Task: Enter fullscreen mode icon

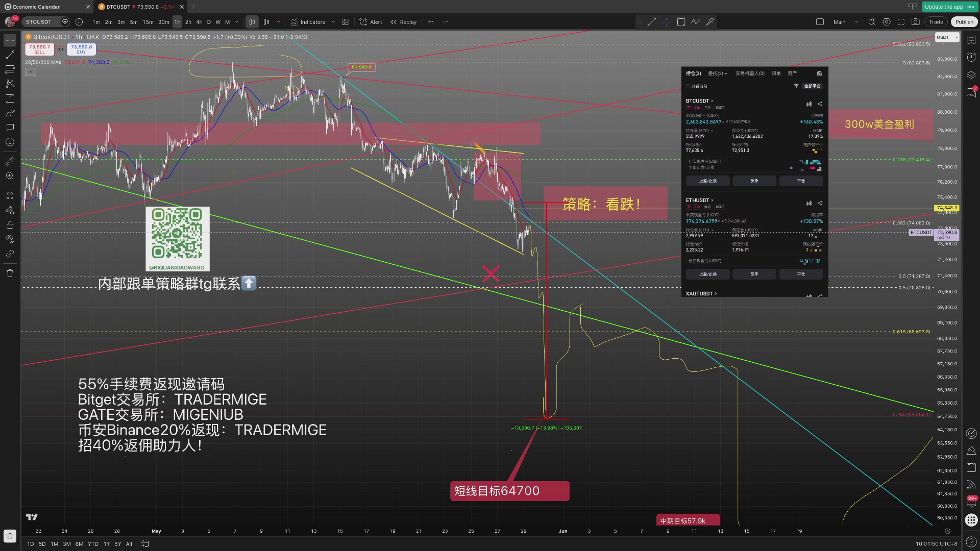Action: [901, 22]
